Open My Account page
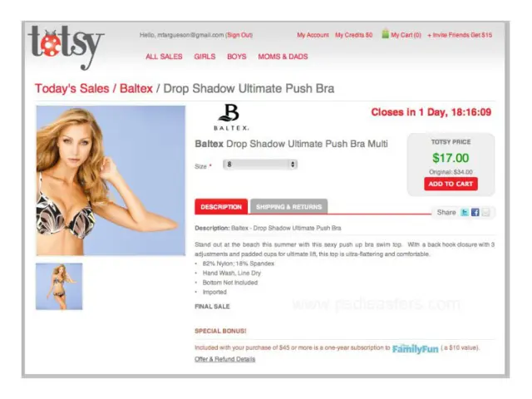This screenshot has width=532, height=399. (x=313, y=35)
